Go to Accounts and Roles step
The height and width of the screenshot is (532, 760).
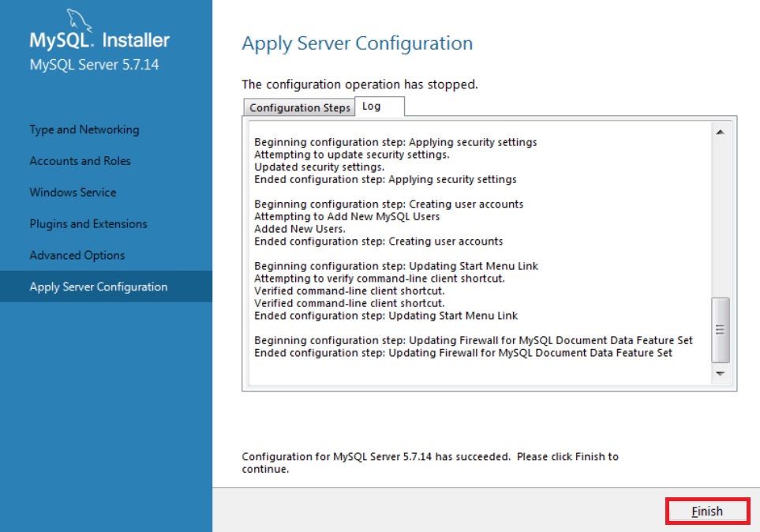point(80,161)
